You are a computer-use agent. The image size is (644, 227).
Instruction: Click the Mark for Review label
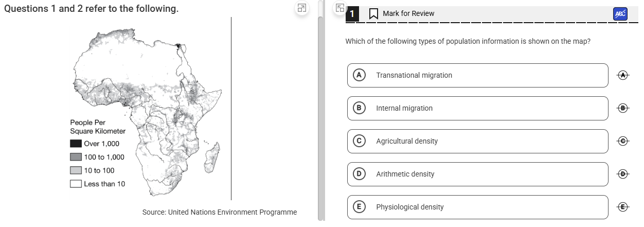pyautogui.click(x=408, y=13)
